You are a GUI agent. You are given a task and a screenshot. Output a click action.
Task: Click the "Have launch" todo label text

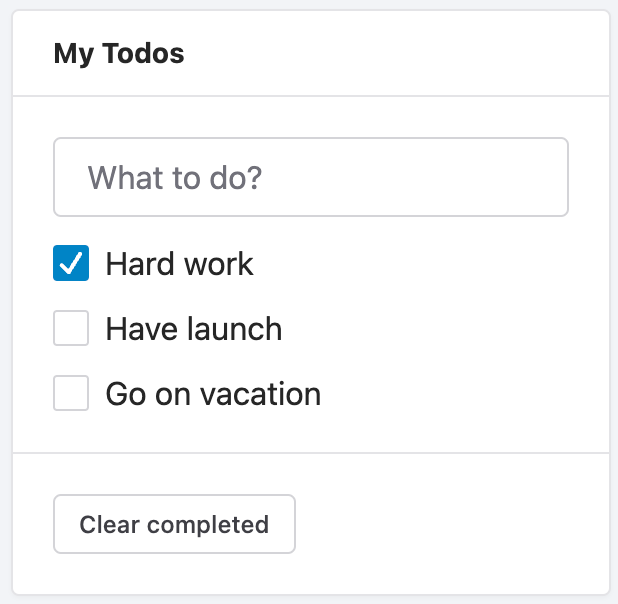tap(193, 329)
